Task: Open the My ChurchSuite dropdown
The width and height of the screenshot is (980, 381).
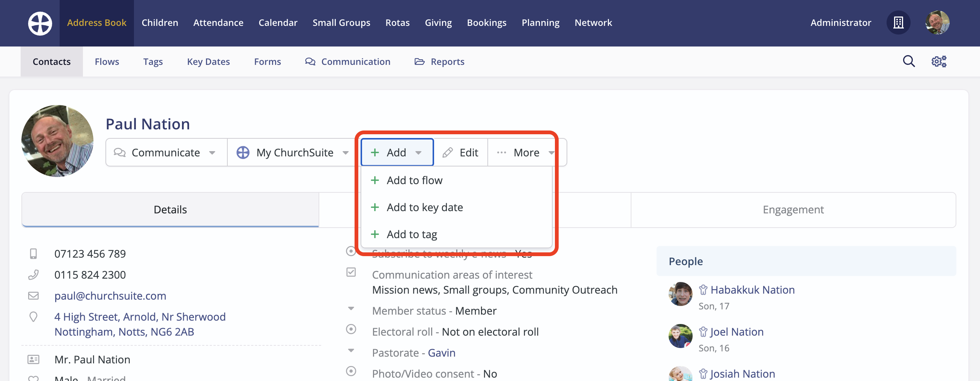Action: point(292,153)
